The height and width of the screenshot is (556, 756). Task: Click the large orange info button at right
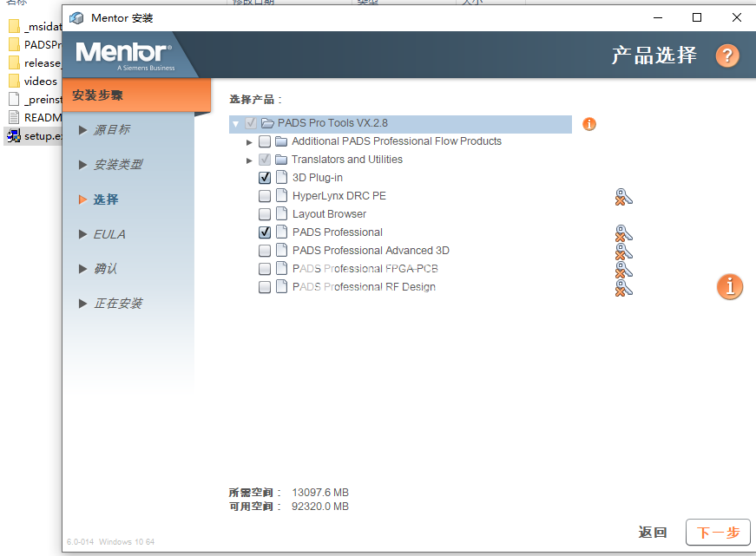730,286
